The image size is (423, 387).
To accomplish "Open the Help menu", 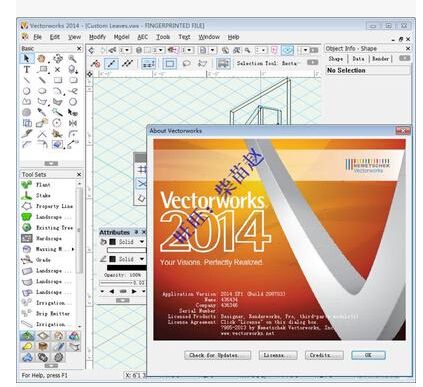I will coord(233,37).
